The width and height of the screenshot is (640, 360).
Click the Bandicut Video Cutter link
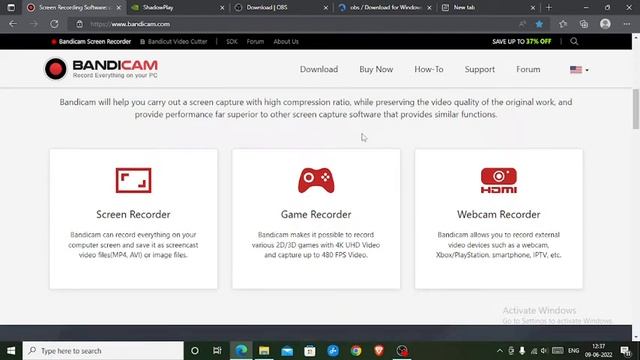click(x=174, y=41)
